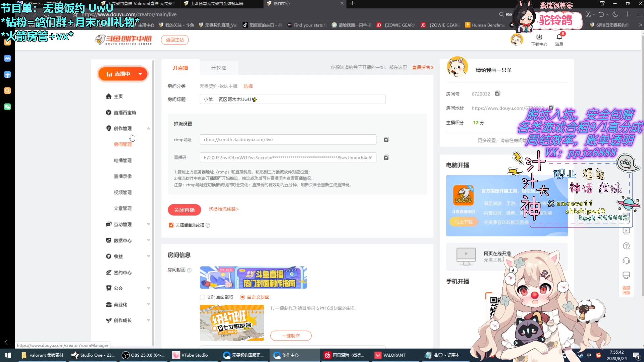
Task: Open the 直播指南 guide link
Action: [x=423, y=68]
